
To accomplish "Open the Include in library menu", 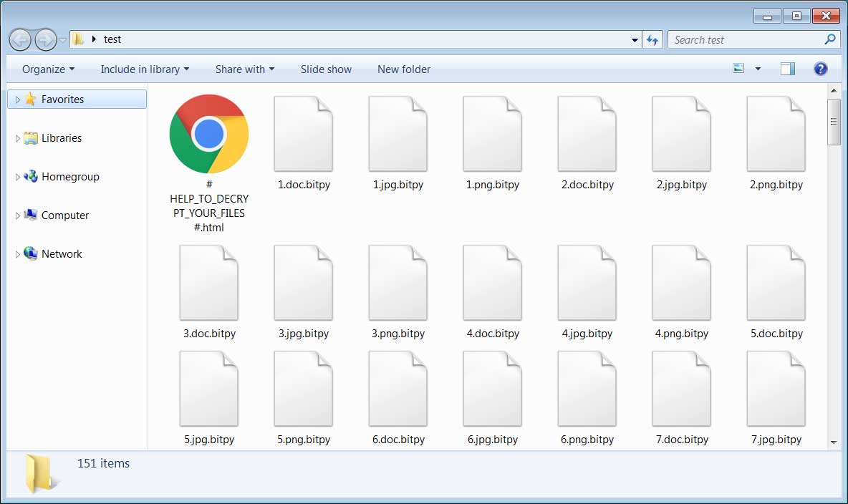I will 145,69.
